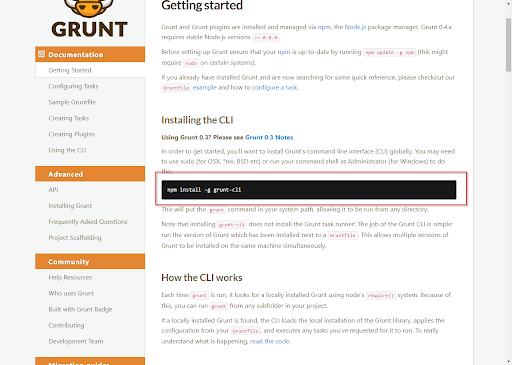
Task: Click the 'Getting started' heading
Action: click(202, 6)
